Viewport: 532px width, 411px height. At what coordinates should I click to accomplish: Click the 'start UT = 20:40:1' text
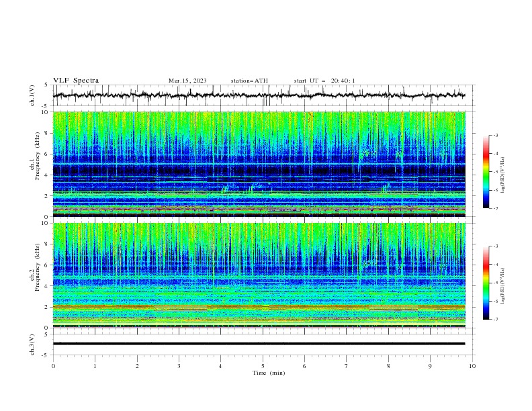(324, 81)
